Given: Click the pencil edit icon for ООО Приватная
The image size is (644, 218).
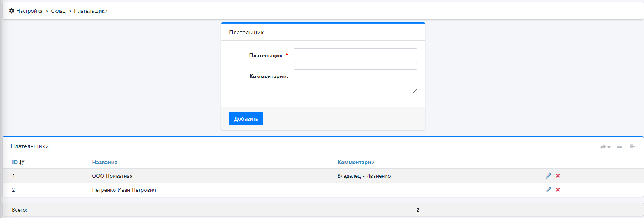Looking at the screenshot, I should tap(548, 176).
